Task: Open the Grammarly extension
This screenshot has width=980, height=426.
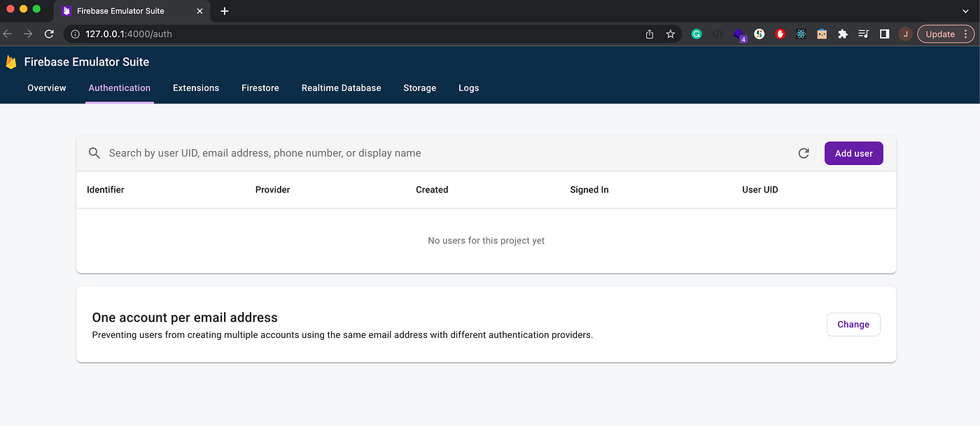Action: click(696, 34)
